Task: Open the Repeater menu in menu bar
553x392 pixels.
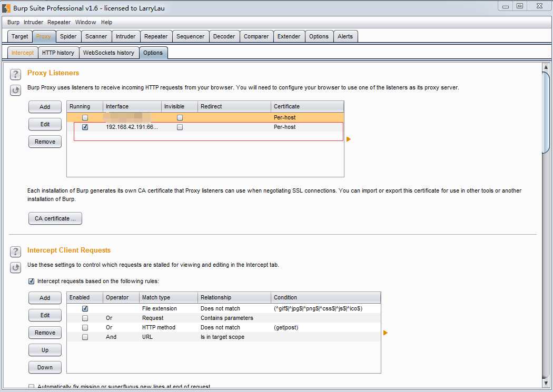Action: coord(59,22)
